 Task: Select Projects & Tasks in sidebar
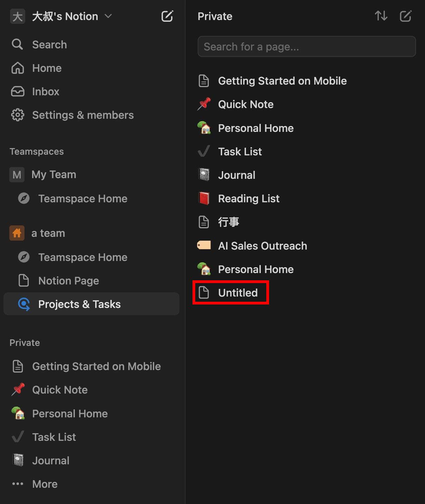(x=79, y=304)
